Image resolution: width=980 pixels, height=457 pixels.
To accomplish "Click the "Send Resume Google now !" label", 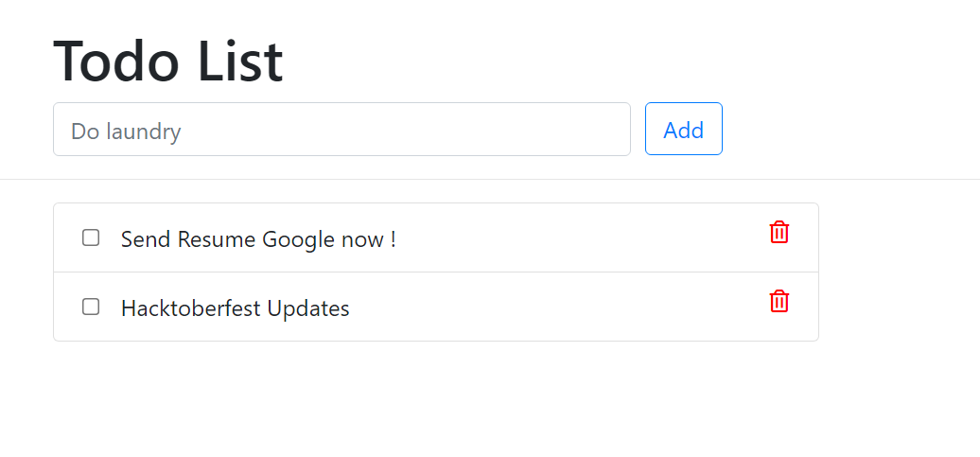I will tap(258, 238).
